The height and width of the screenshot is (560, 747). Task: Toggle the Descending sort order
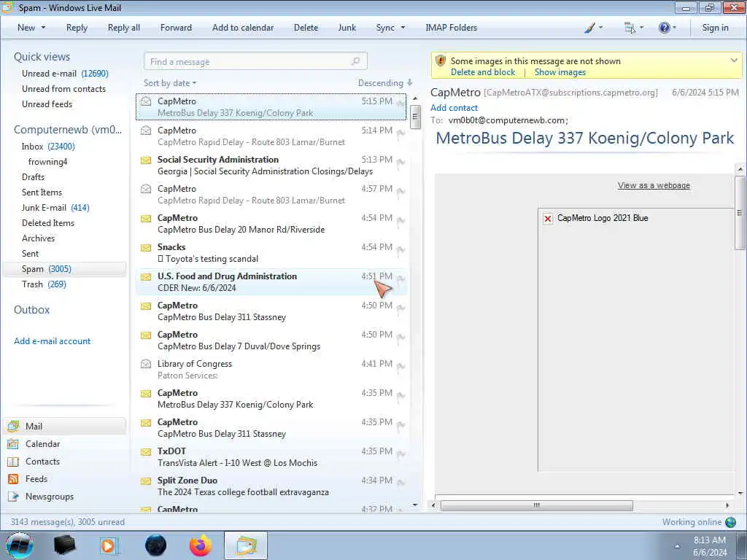pyautogui.click(x=385, y=83)
